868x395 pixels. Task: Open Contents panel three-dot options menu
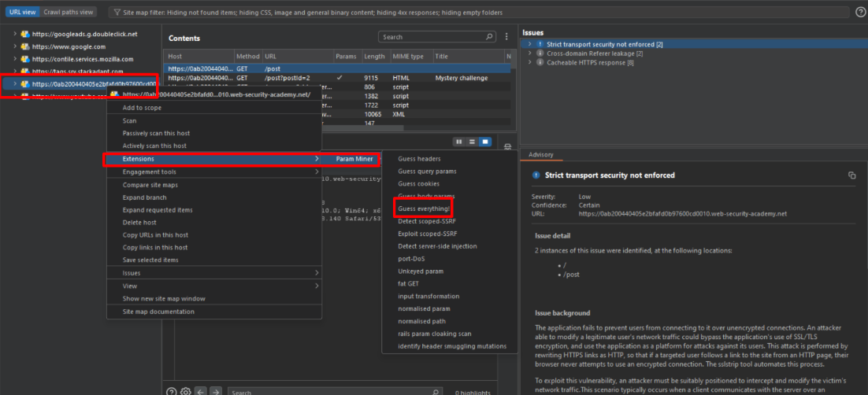pyautogui.click(x=506, y=37)
